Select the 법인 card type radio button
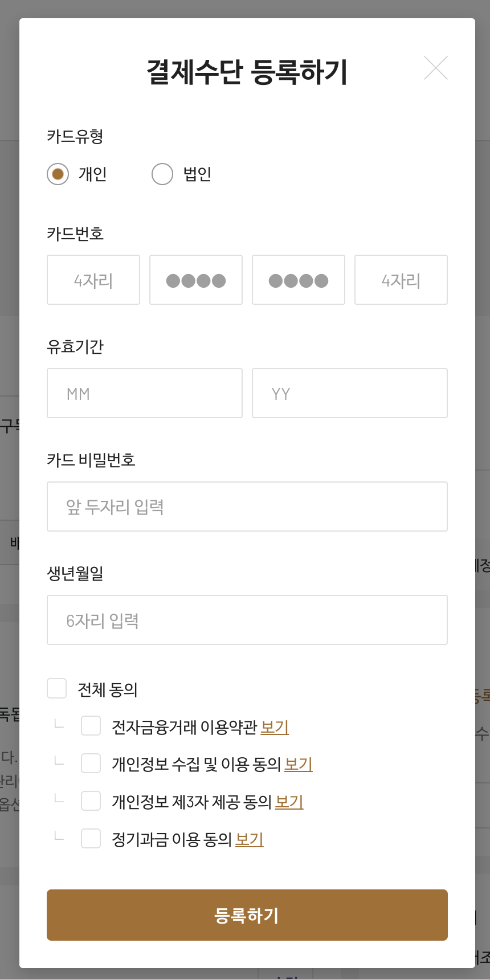 (162, 174)
